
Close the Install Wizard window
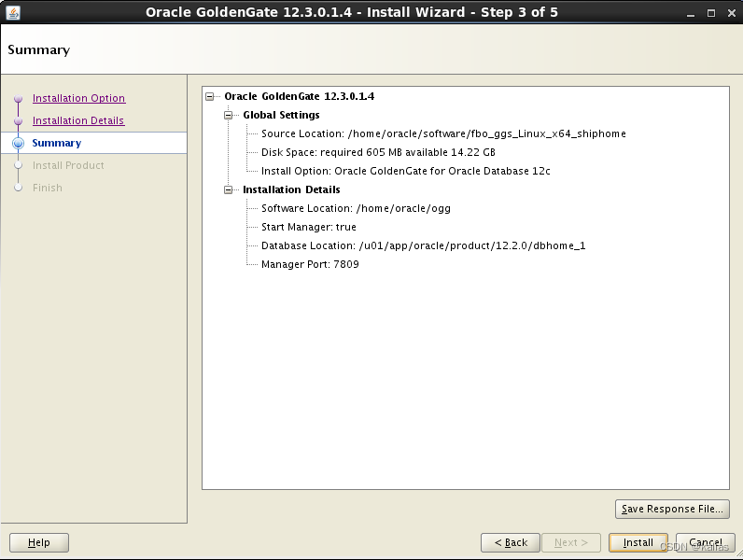pyautogui.click(x=731, y=13)
